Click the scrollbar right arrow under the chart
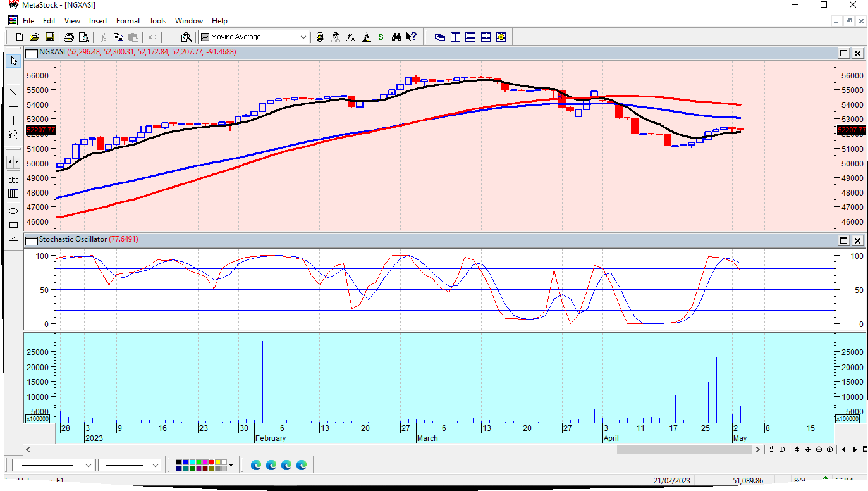Viewport: 868px width, 491px height. coord(758,449)
